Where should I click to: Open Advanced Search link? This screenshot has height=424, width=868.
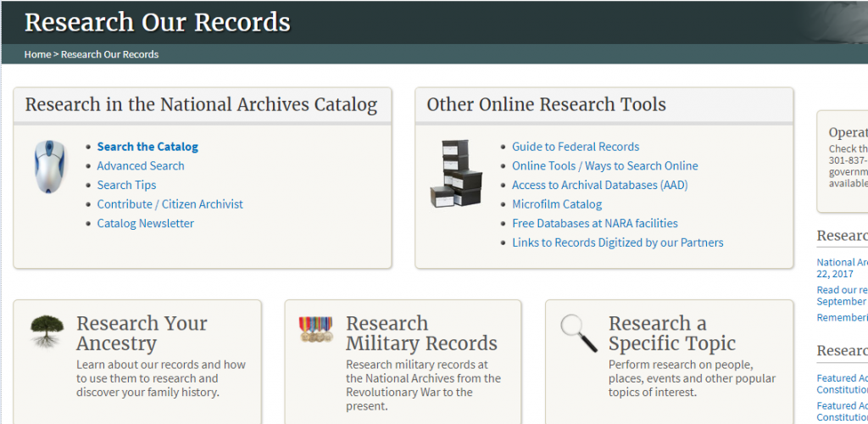[141, 166]
